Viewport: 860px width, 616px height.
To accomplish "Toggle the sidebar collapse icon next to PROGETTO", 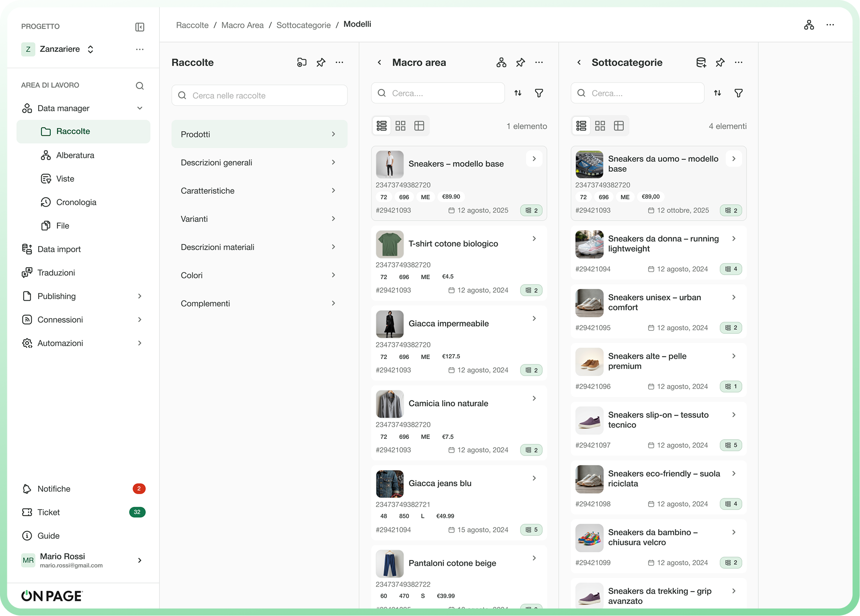I will click(x=139, y=27).
